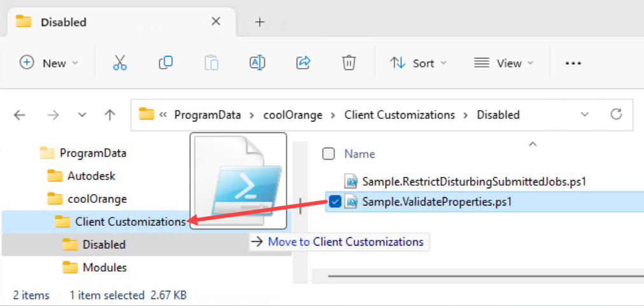
Task: Go up one folder level
Action: (110, 115)
